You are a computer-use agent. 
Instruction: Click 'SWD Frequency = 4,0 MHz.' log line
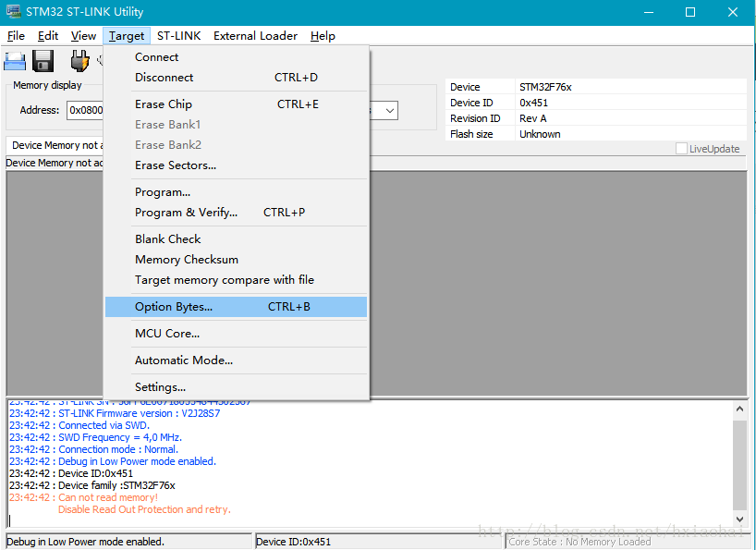(95, 437)
